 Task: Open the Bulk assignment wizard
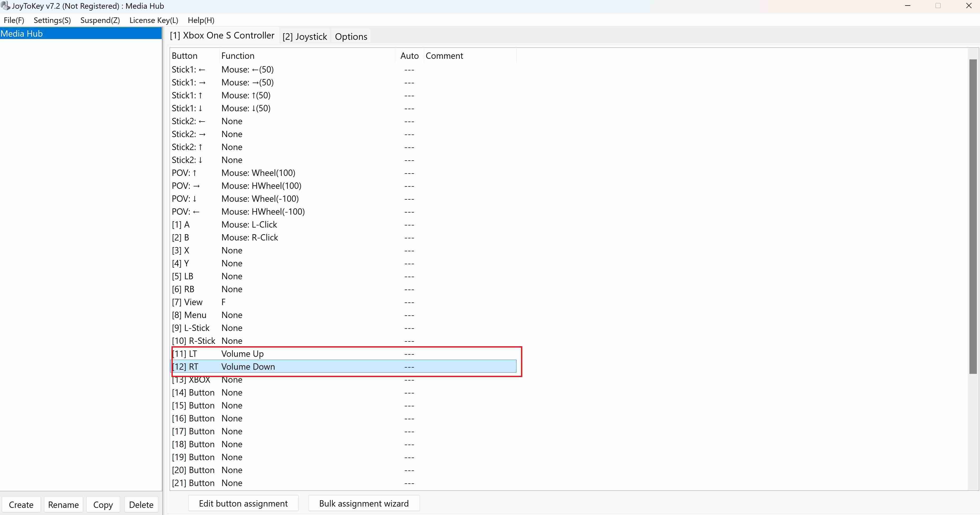364,504
